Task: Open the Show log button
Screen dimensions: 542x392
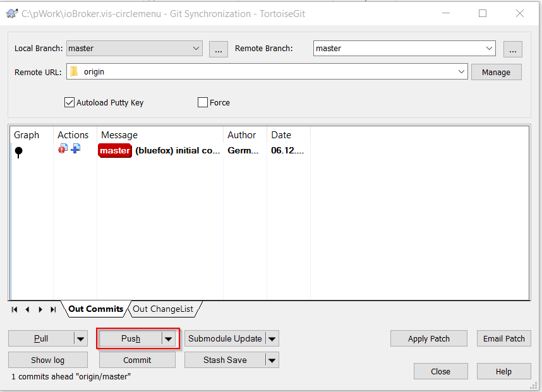Action: [x=48, y=360]
